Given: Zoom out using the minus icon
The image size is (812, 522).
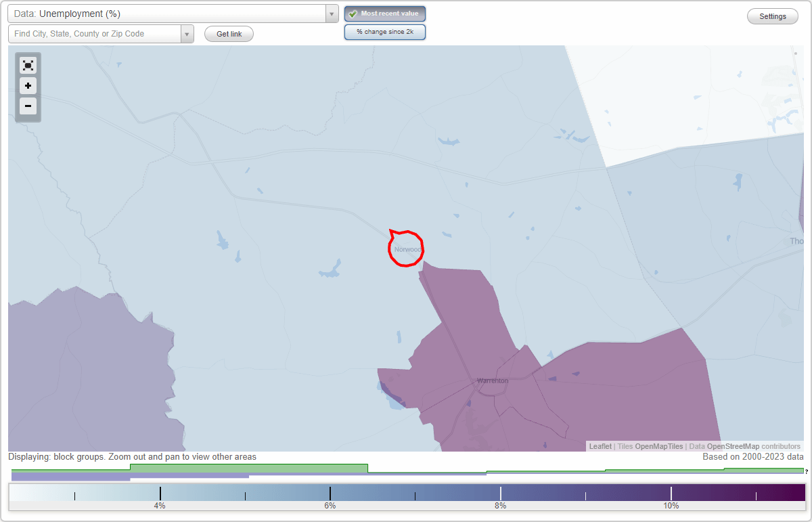Looking at the screenshot, I should (x=28, y=106).
